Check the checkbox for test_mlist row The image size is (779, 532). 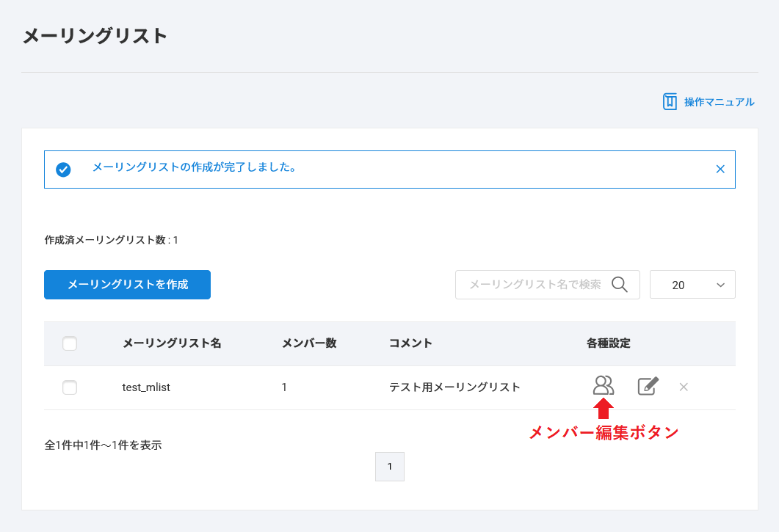tap(70, 387)
